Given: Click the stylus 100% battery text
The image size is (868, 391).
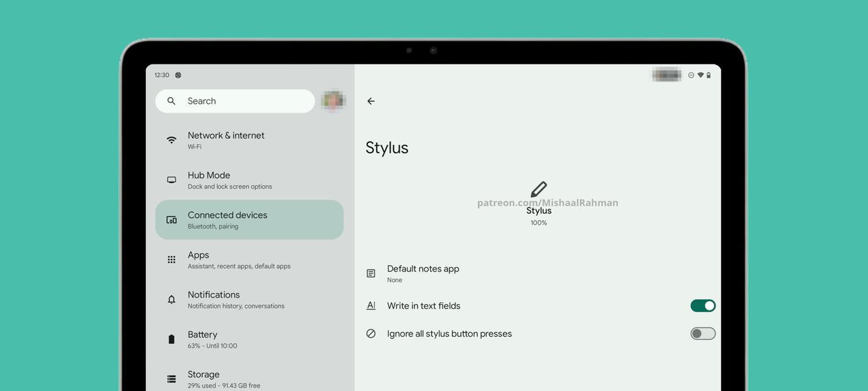Looking at the screenshot, I should pyautogui.click(x=539, y=223).
